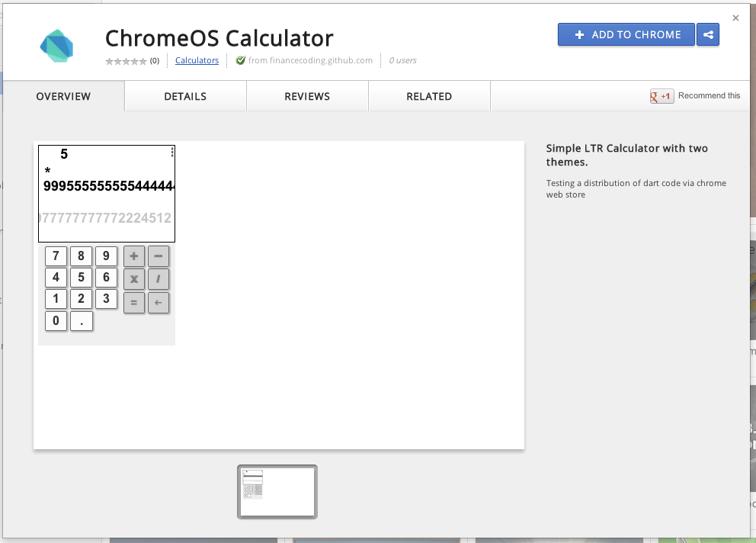Screen dimensions: 756x543
Task: Click the backspace arrow key
Action: pos(159,303)
